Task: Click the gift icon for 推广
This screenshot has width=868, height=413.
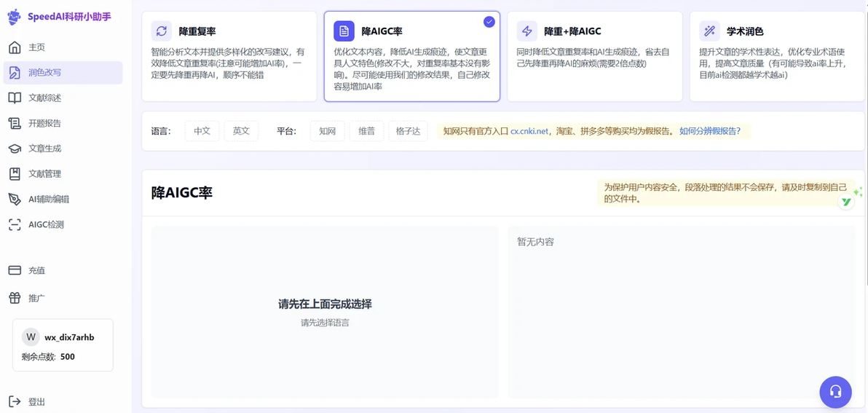Action: pos(15,298)
